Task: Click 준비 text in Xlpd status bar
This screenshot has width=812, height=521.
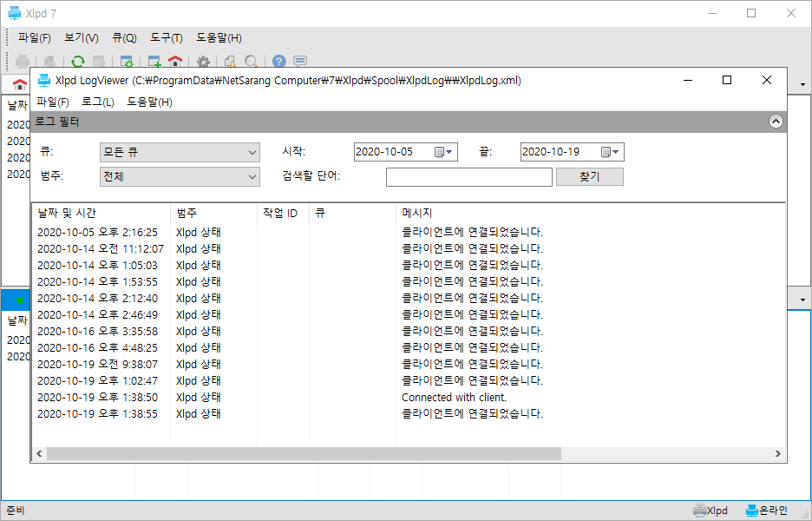Action: (16, 511)
